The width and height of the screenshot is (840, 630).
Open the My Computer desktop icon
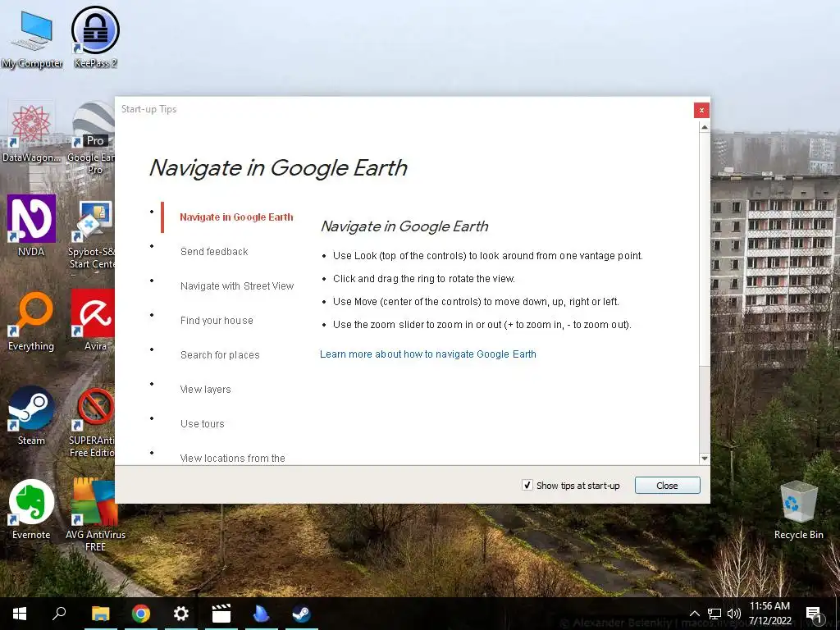pyautogui.click(x=31, y=39)
